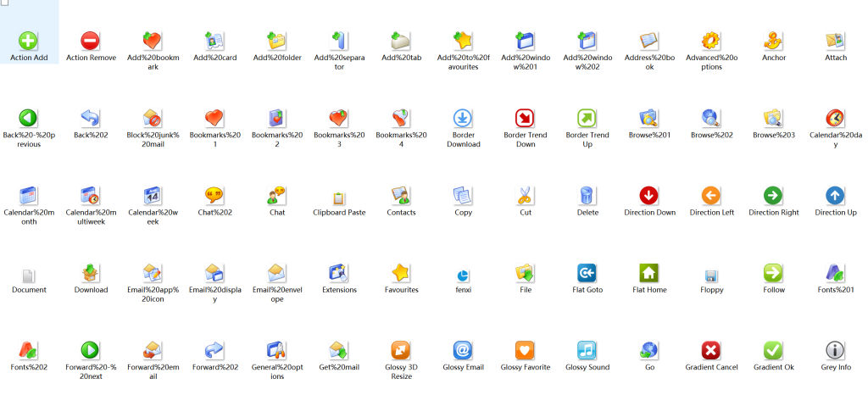The image size is (868, 395).
Task: Choose the Border Trend Up icon
Action: [x=587, y=118]
